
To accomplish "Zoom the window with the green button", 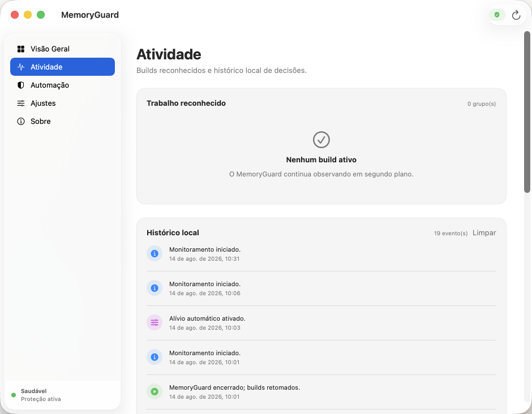I will pyautogui.click(x=41, y=15).
